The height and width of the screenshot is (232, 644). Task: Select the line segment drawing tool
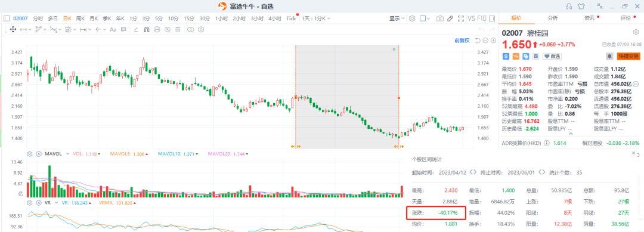tap(23, 29)
